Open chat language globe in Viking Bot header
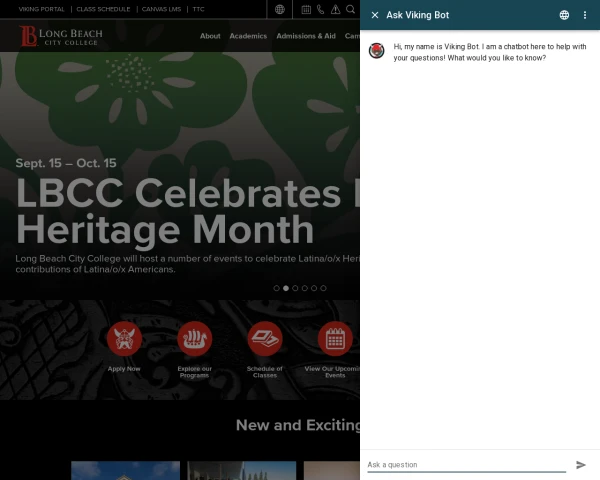The image size is (600, 480). [x=564, y=15]
